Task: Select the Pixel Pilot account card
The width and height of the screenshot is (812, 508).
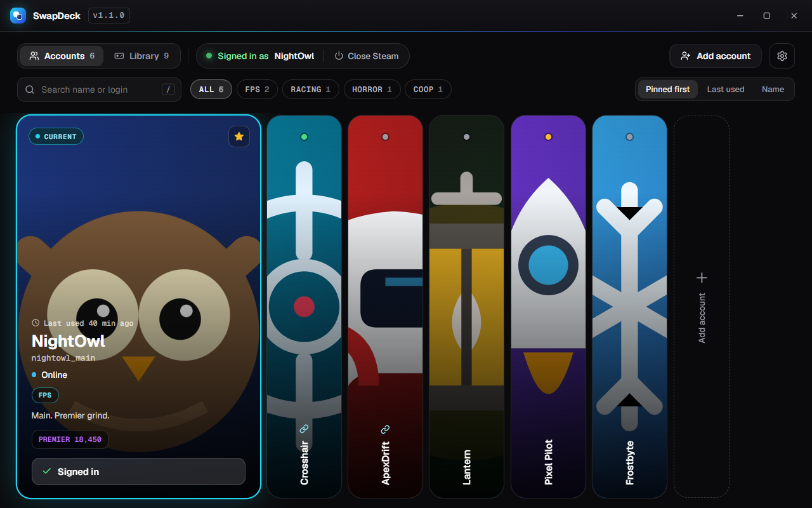Action: tap(548, 307)
